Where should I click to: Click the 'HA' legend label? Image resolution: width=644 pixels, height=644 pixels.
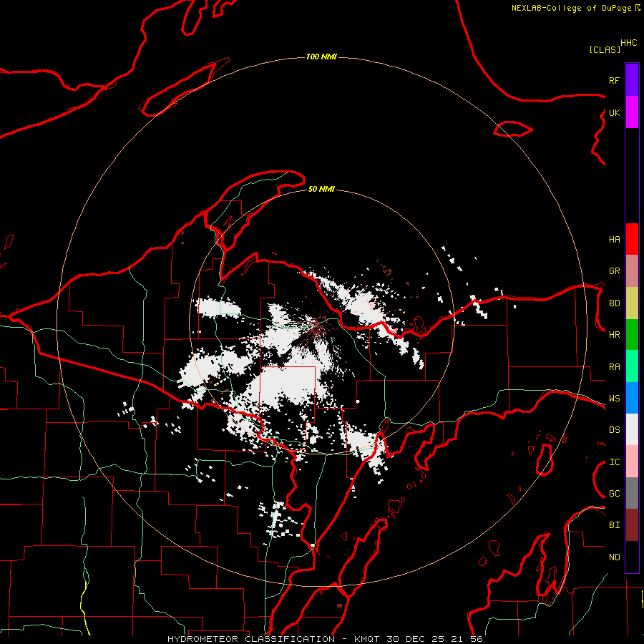pos(614,239)
